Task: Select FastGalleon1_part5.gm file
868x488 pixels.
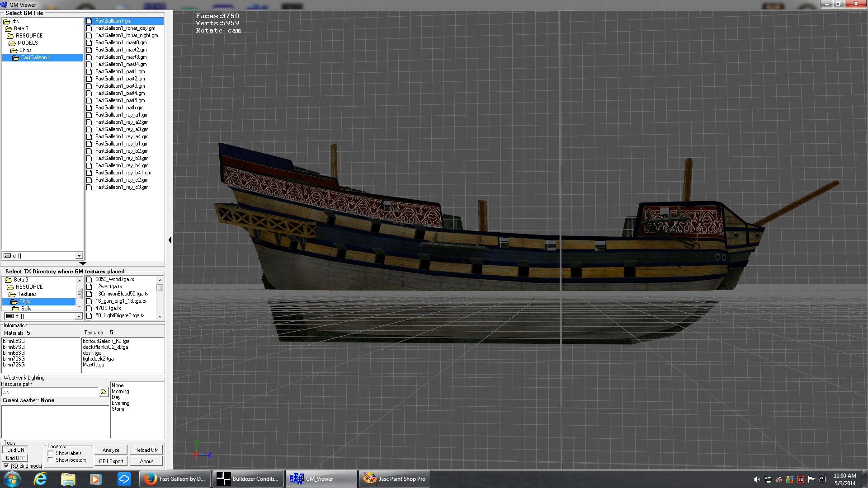Action: pyautogui.click(x=120, y=100)
